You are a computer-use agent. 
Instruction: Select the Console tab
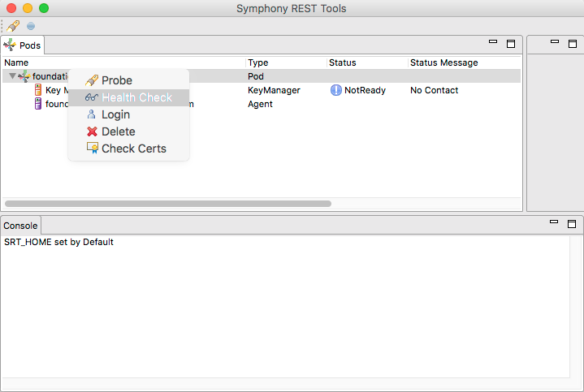(20, 226)
